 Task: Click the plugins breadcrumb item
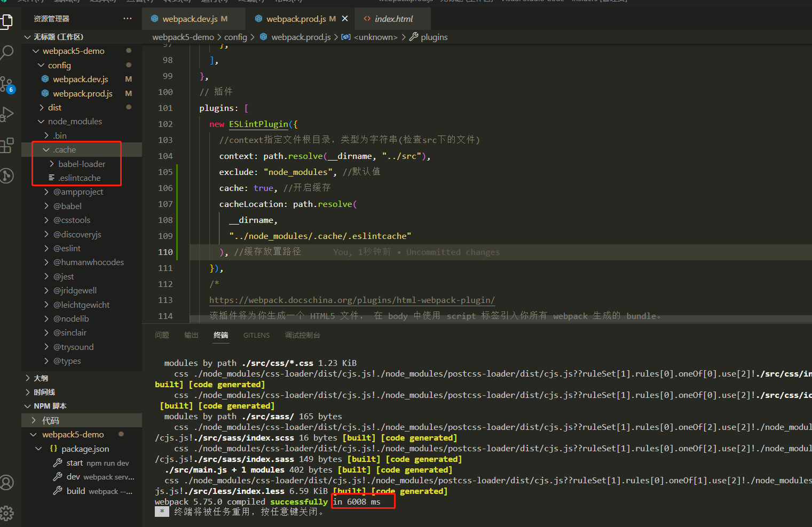pyautogui.click(x=434, y=37)
